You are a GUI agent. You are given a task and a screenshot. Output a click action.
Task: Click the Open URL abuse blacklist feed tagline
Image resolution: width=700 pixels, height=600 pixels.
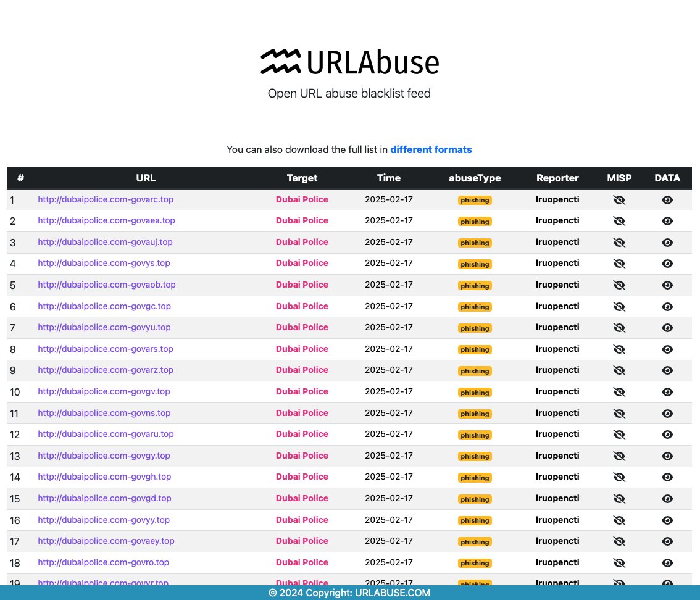coord(349,93)
